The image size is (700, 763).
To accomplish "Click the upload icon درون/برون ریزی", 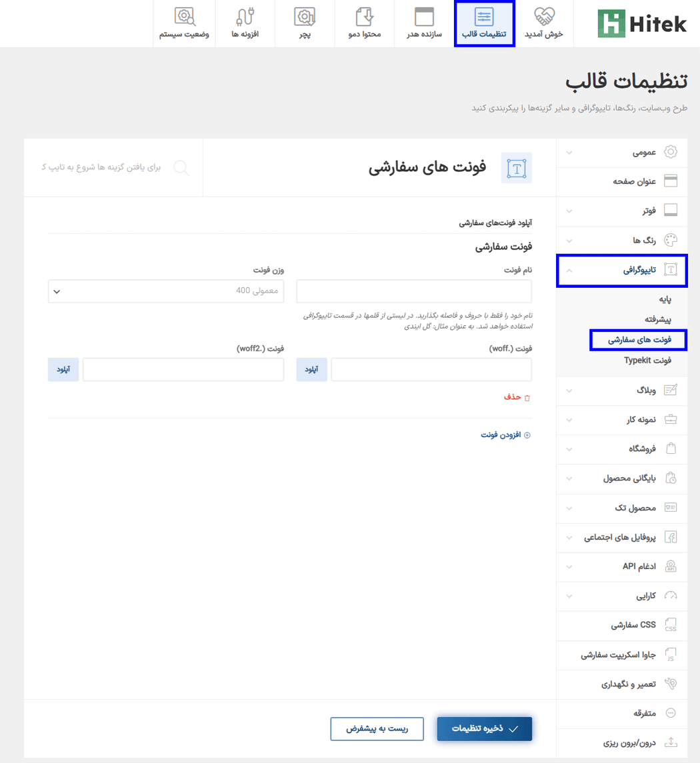I will (671, 742).
